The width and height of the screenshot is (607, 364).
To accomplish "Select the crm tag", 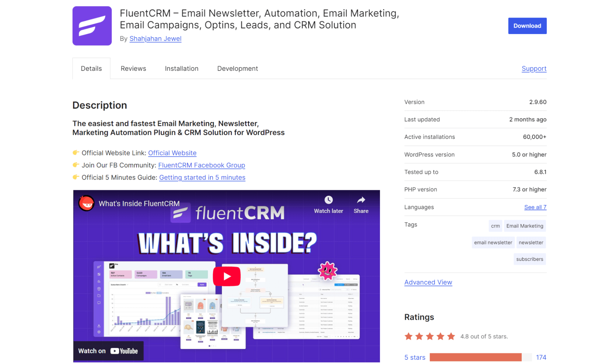I will 495,226.
